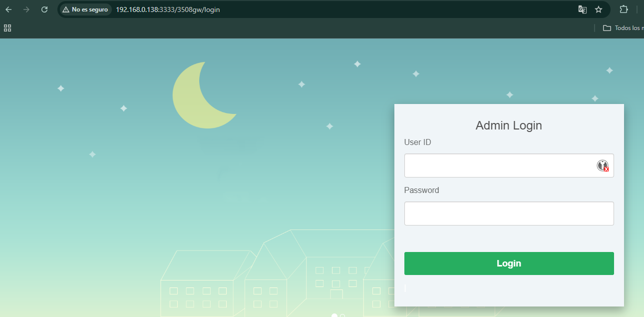Switch to the second hollow carousel dot
The height and width of the screenshot is (317, 644).
[x=342, y=315]
